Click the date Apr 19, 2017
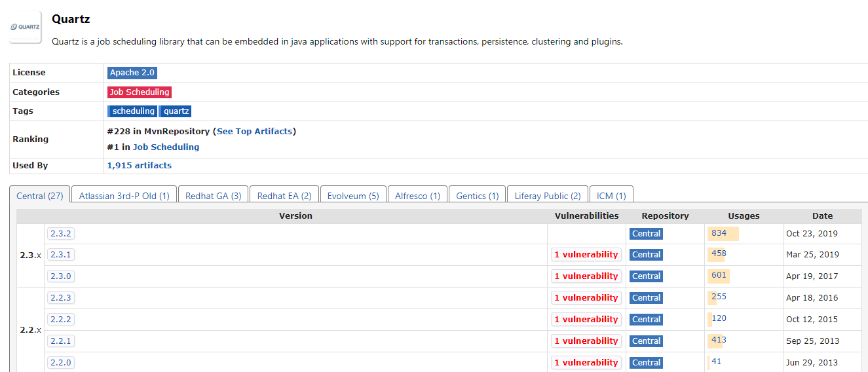868x372 pixels. tap(812, 276)
